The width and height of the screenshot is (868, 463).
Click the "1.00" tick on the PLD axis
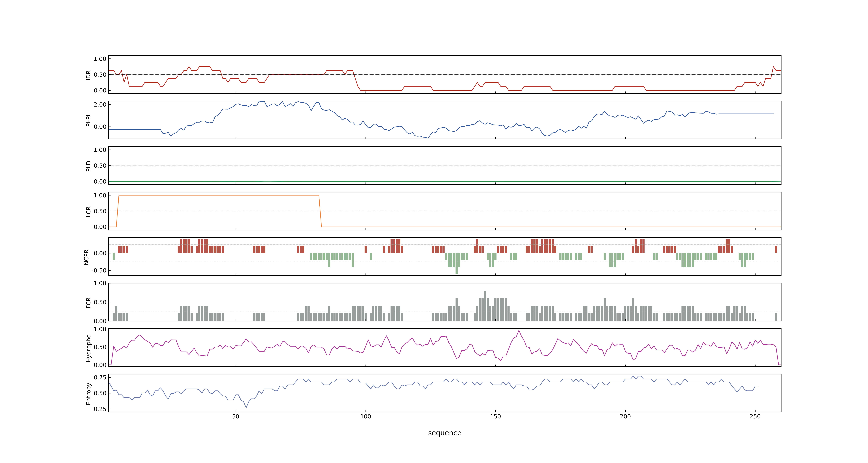tap(100, 150)
